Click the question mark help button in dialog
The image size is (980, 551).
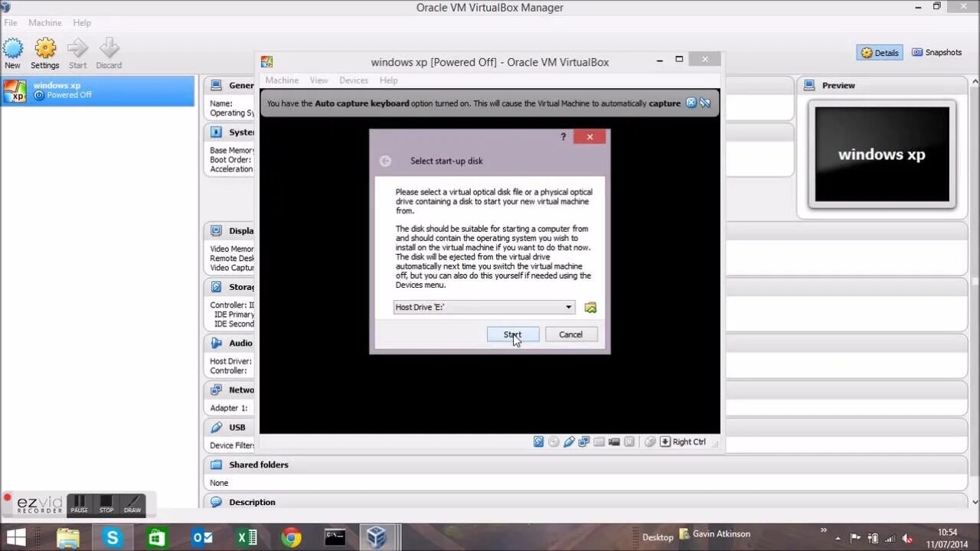(563, 137)
